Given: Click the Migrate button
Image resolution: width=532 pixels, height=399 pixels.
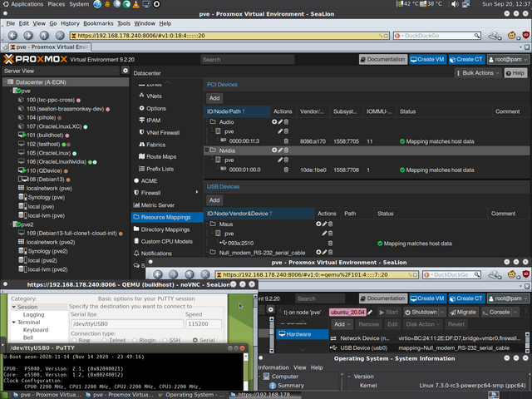Looking at the screenshot, I should [463, 312].
